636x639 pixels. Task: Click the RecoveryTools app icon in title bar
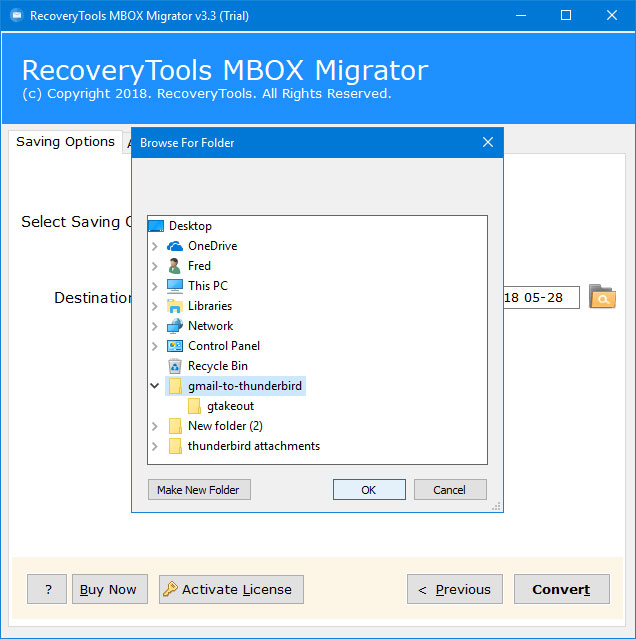click(17, 15)
